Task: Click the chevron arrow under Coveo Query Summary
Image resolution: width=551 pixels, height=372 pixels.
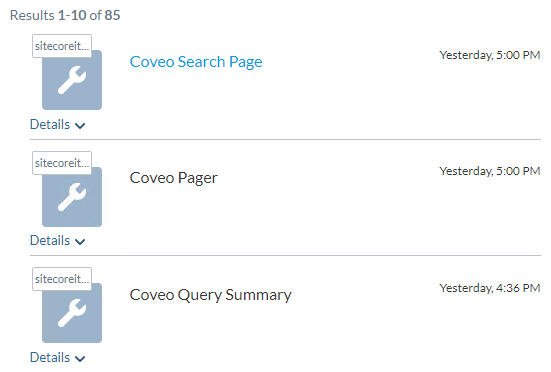Action: click(x=80, y=359)
